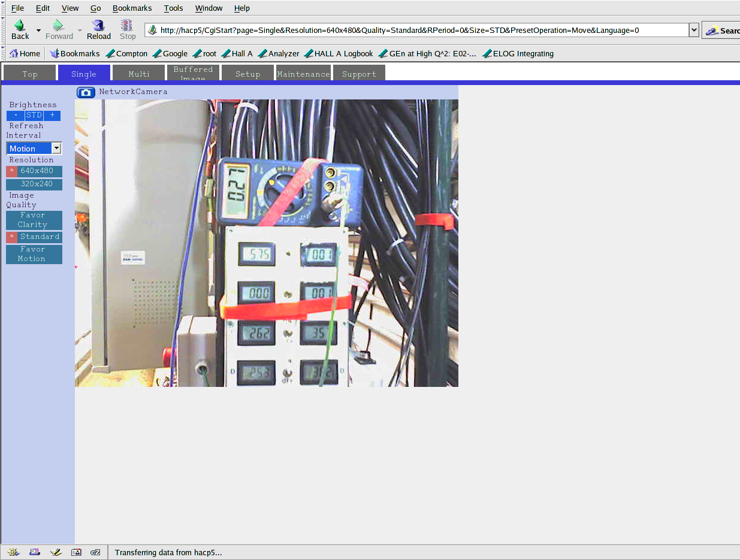Click the Forward navigation arrow

[x=59, y=29]
